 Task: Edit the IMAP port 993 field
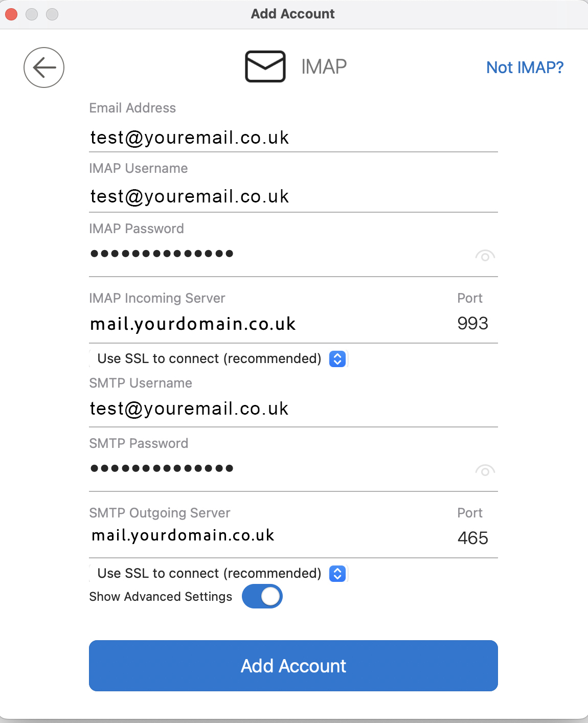coord(472,324)
